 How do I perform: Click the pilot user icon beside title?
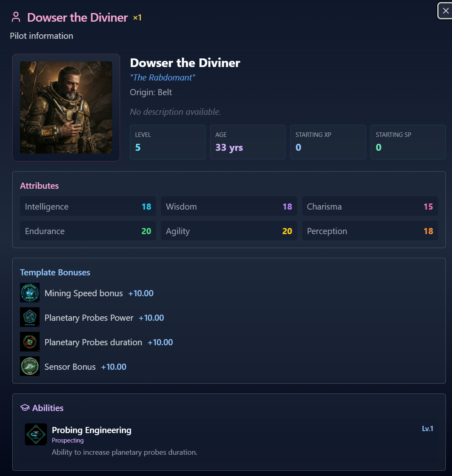click(16, 17)
